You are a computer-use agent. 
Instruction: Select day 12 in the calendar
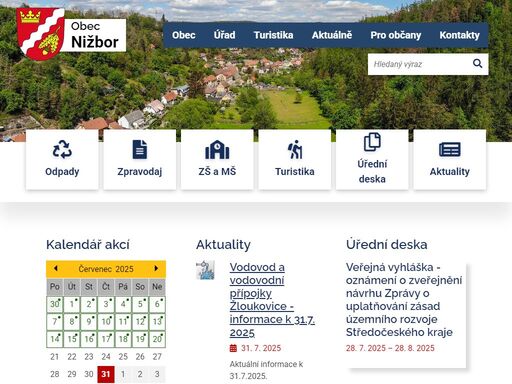140,322
